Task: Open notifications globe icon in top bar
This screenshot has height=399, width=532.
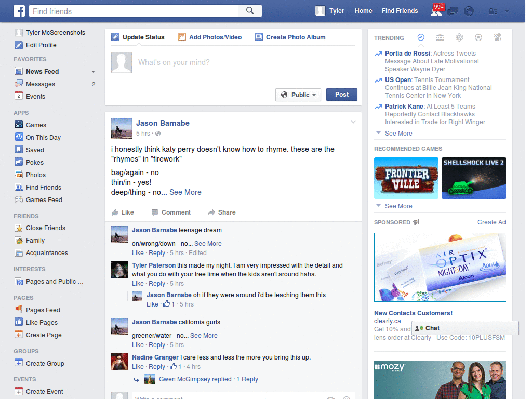Action: pyautogui.click(x=469, y=11)
